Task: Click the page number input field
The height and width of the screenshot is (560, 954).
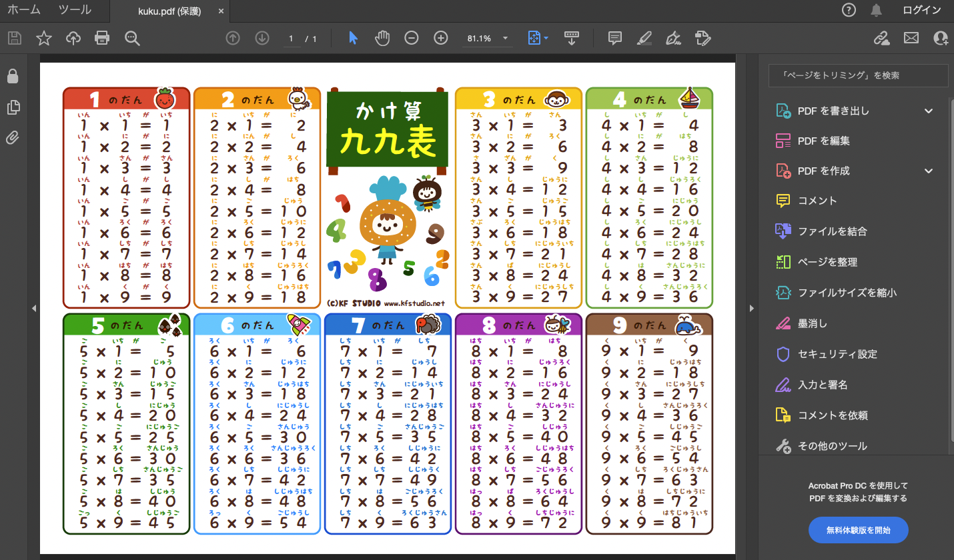Action: pyautogui.click(x=290, y=39)
